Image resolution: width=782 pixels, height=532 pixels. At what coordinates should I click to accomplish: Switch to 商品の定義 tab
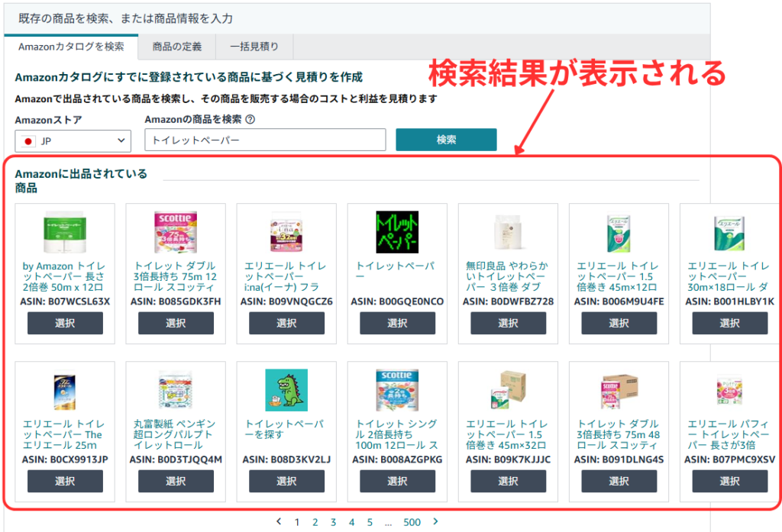(x=177, y=47)
